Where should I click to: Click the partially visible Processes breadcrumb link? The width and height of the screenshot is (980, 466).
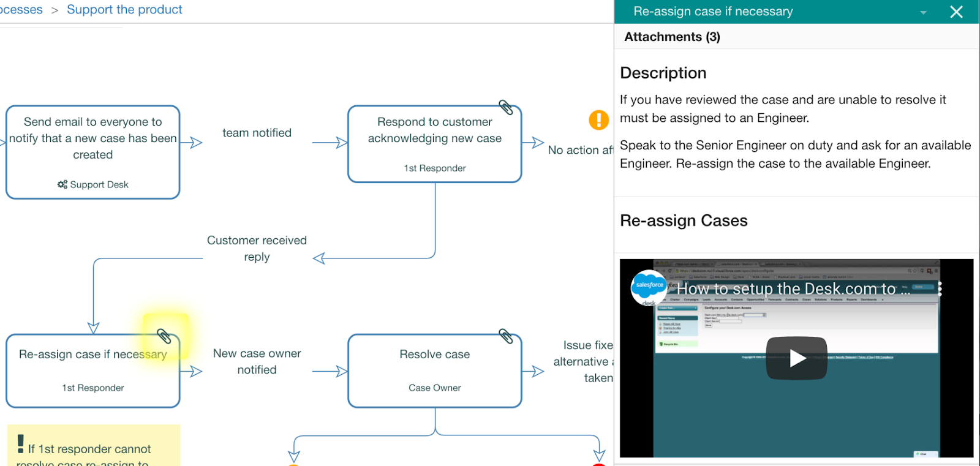click(x=21, y=10)
